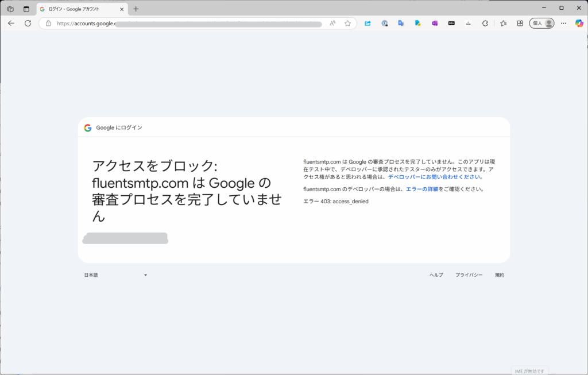The width and height of the screenshot is (588, 375).
Task: Open the プライバシー footer link
Action: 469,275
